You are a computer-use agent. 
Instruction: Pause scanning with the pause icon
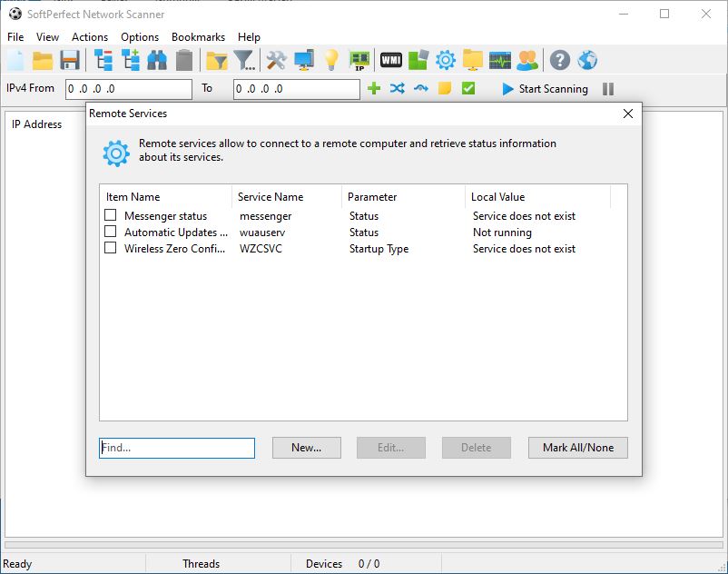pyautogui.click(x=608, y=89)
